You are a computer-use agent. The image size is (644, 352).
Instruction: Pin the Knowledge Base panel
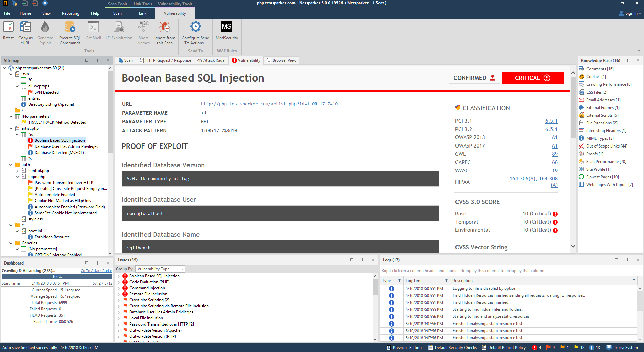point(627,61)
